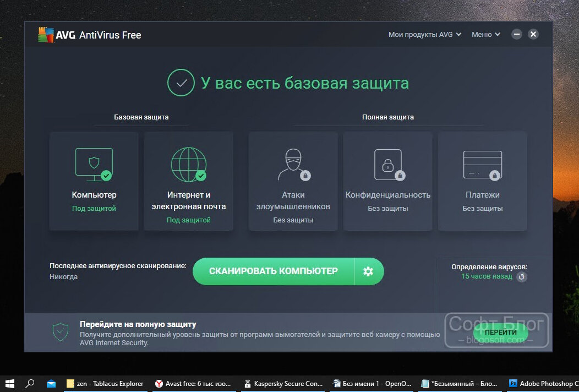Open the Internet and email globe icon
The image size is (579, 392).
tap(189, 165)
